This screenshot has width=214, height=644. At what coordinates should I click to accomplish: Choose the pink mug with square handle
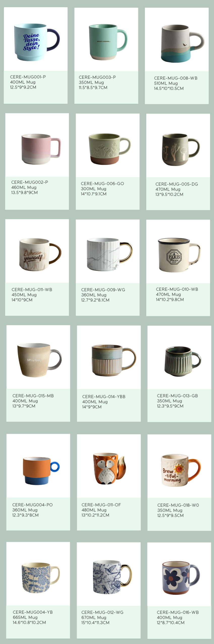pos(41,149)
